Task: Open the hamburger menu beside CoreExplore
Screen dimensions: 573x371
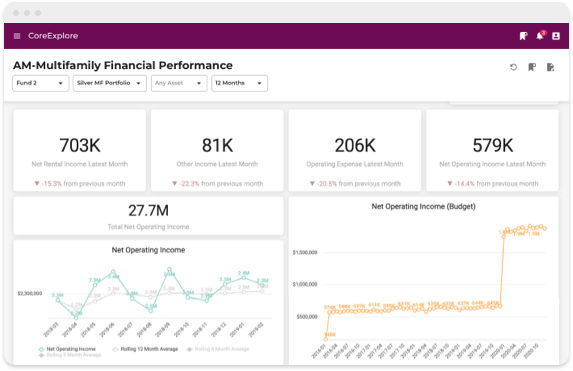Action: 17,36
